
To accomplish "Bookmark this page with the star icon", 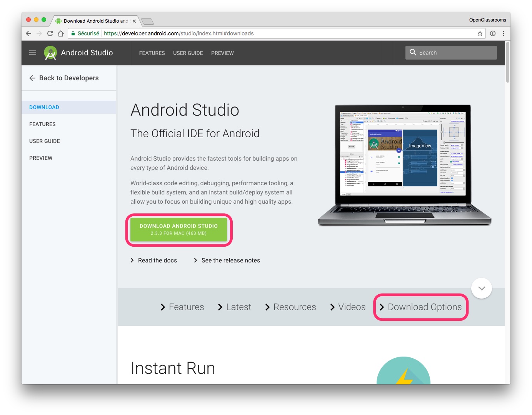I will pyautogui.click(x=480, y=33).
